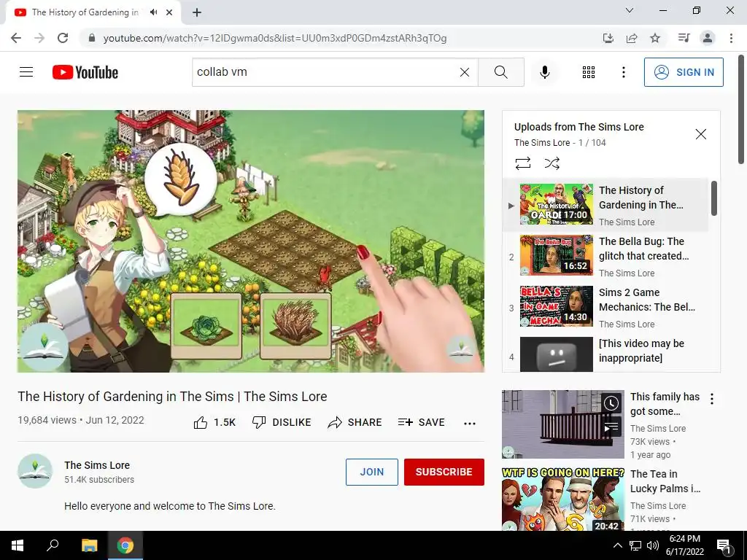Image resolution: width=747 pixels, height=560 pixels.
Task: Open the tab search dropdown chevron
Action: point(630,10)
